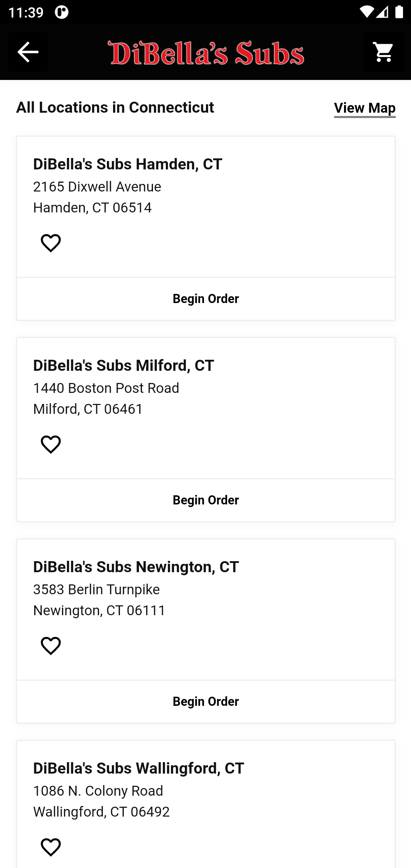Tap the 1440 Boston Post Road address

tap(106, 388)
